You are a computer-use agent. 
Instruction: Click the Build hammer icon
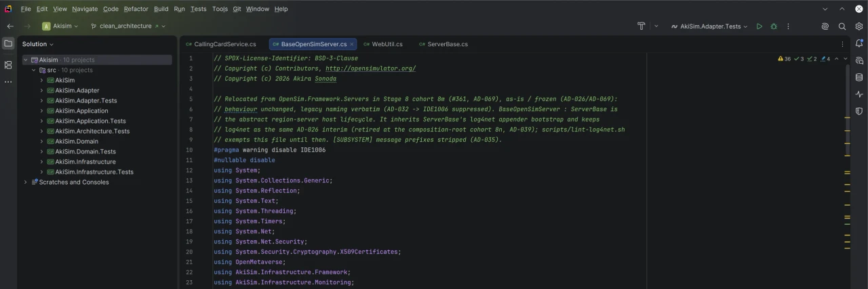641,26
